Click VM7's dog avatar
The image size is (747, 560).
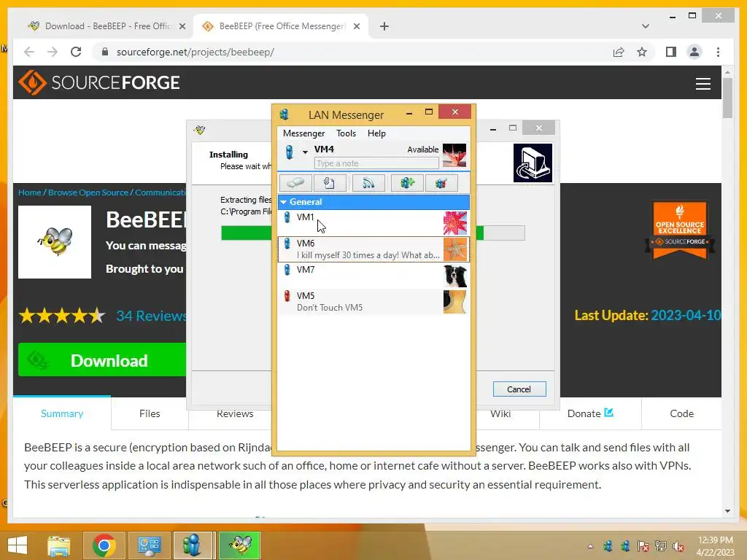coord(455,275)
